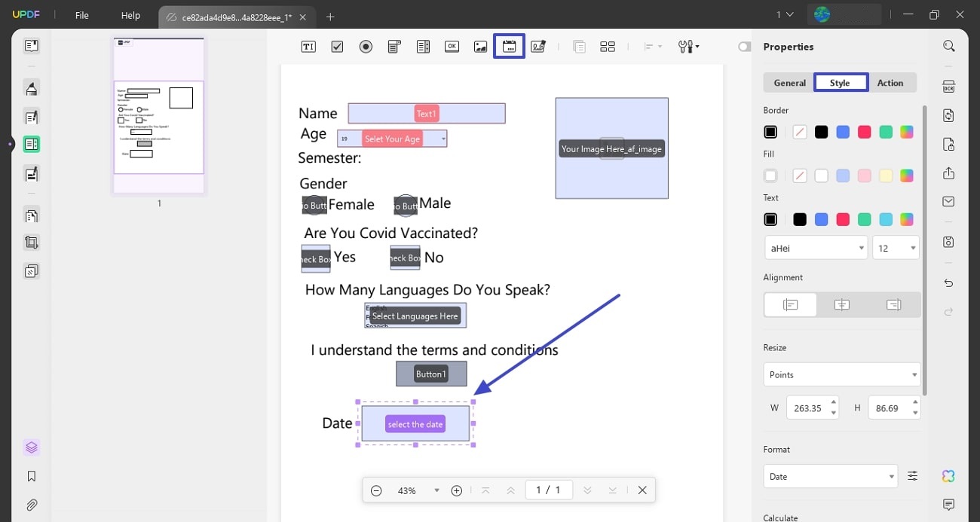The image size is (980, 522).
Task: Open the Resize Points dropdown
Action: [841, 374]
